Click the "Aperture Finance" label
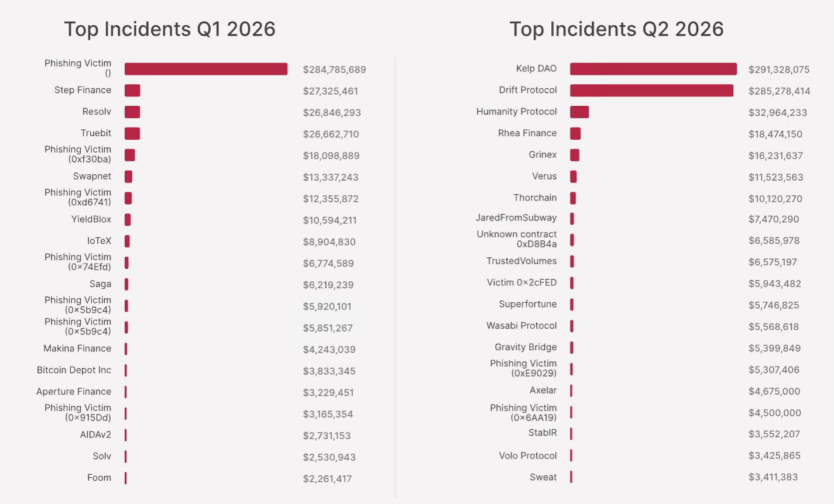 tap(74, 392)
